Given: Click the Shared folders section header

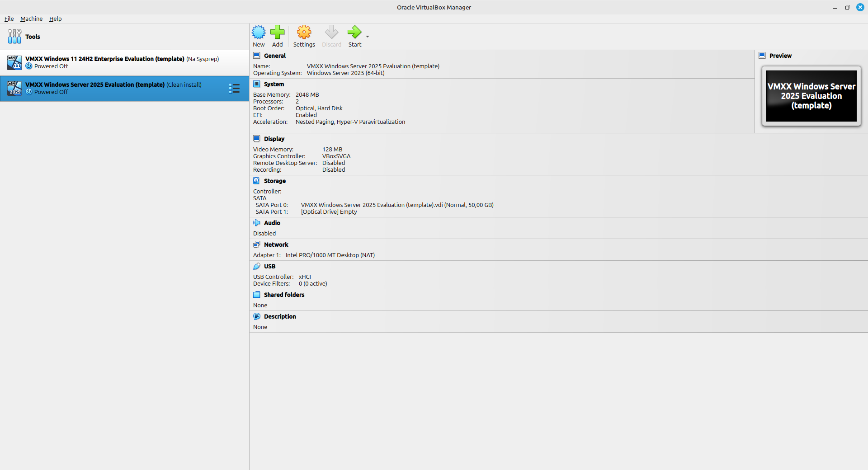Looking at the screenshot, I should (x=284, y=295).
